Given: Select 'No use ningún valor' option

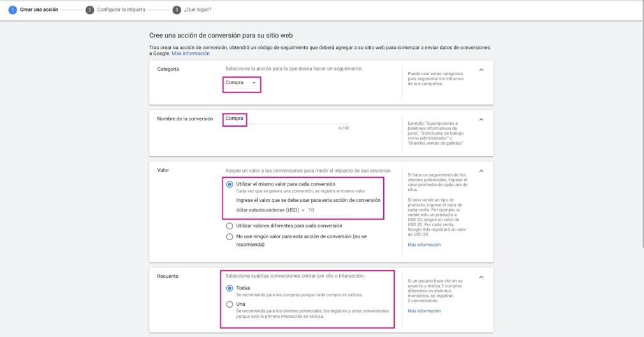Looking at the screenshot, I should (x=230, y=236).
